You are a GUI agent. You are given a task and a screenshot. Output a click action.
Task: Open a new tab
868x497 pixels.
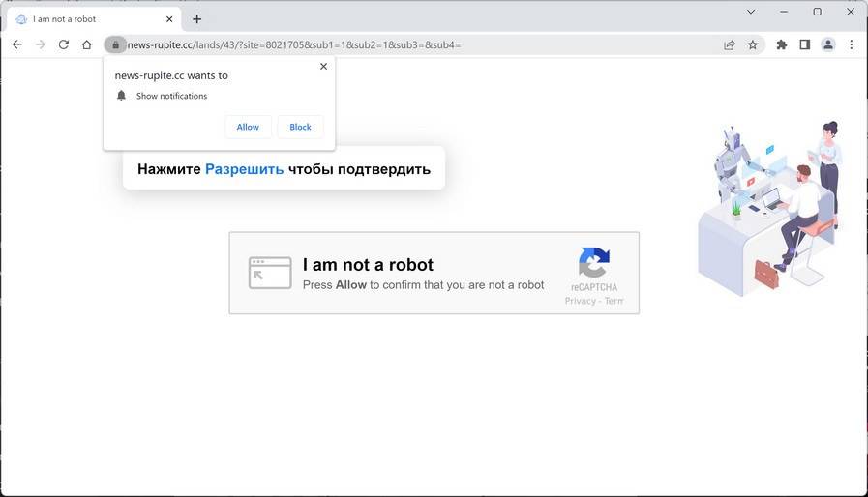(197, 19)
